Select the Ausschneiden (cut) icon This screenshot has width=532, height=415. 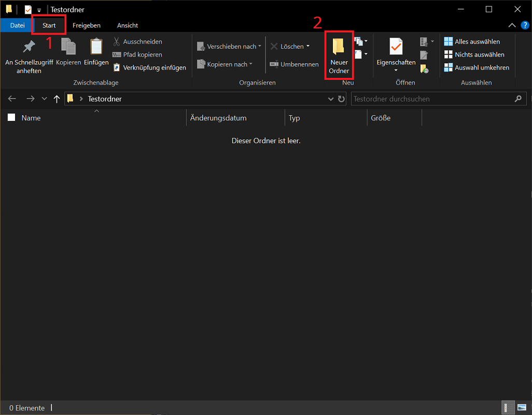(x=116, y=41)
